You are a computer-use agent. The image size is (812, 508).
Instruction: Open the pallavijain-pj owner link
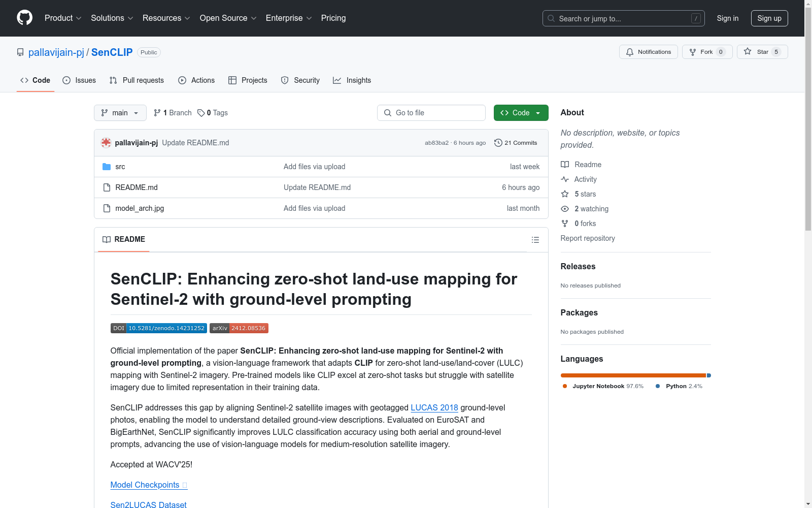(x=56, y=52)
